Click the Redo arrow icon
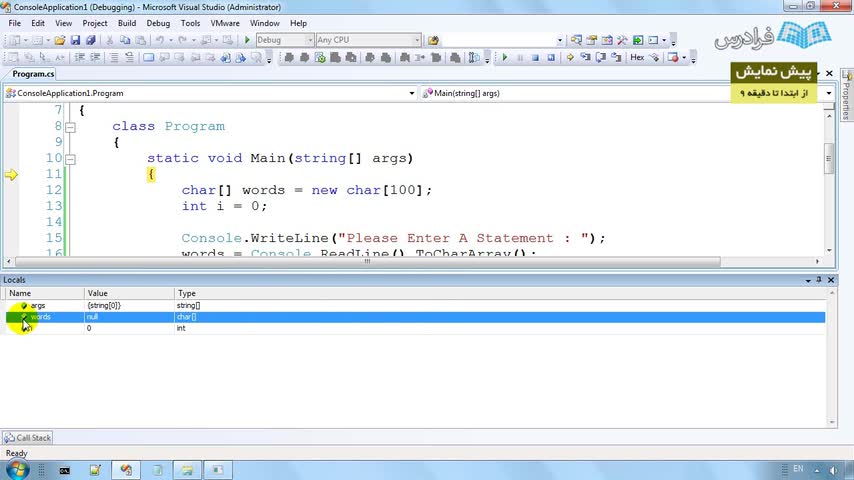The width and height of the screenshot is (854, 480). [x=182, y=40]
